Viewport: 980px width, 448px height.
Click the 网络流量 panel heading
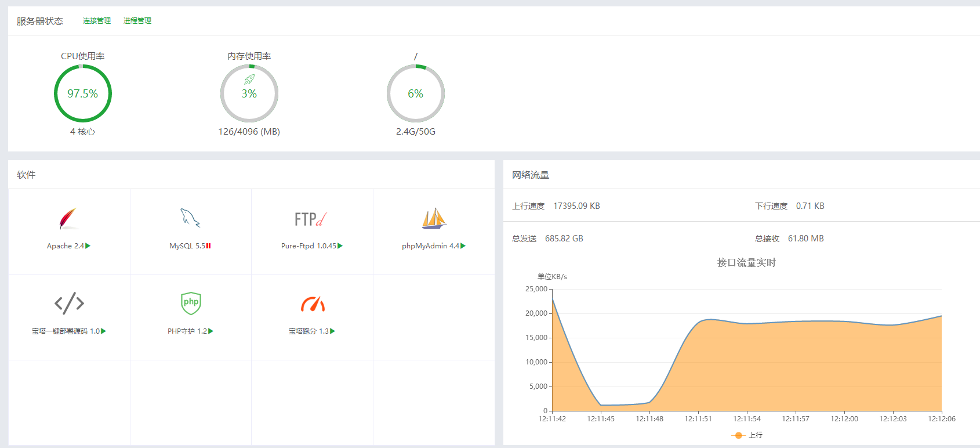tap(531, 175)
